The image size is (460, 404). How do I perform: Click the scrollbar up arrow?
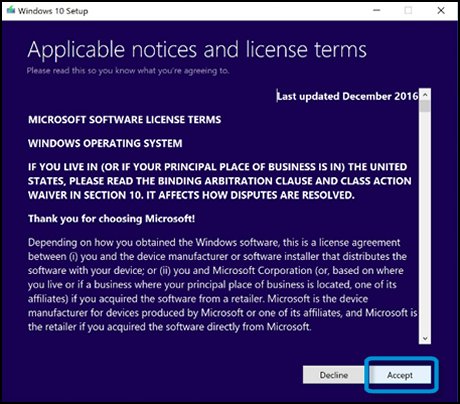coord(425,95)
